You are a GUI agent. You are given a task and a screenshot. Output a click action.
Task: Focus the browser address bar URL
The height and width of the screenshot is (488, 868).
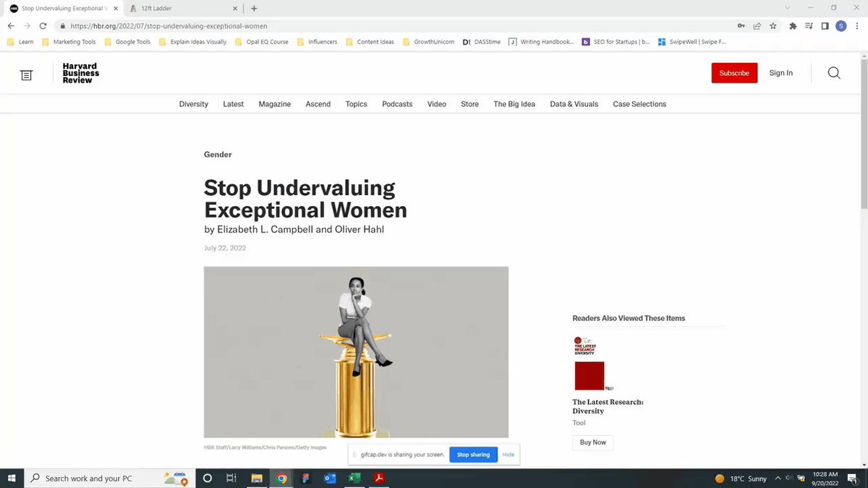point(169,26)
